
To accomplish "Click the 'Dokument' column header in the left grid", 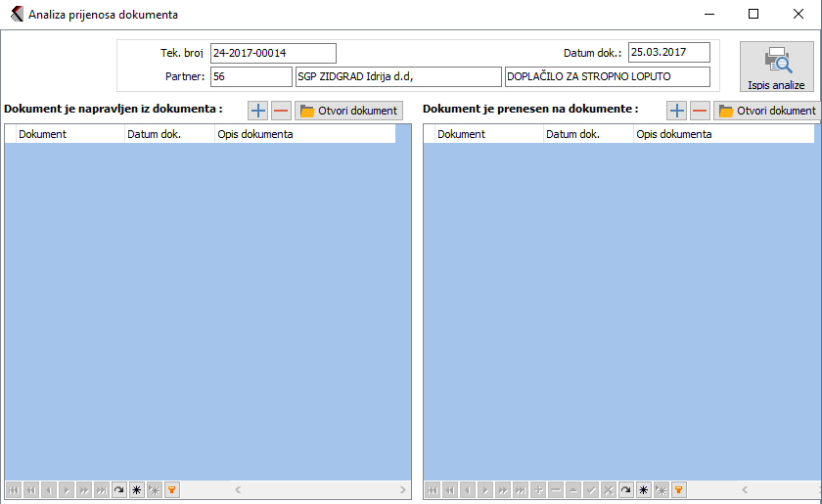I will [x=68, y=134].
